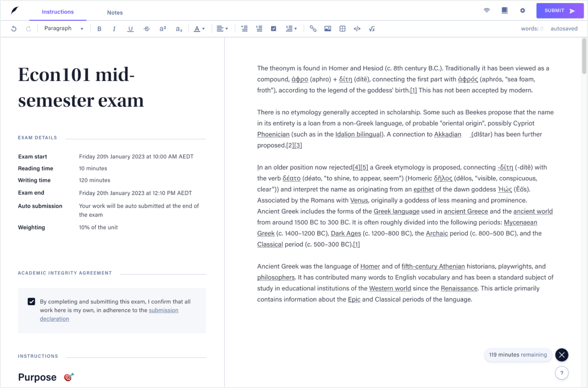Viewport: 588px width, 388px height.
Task: Uncheck the academic integrity agreement checkbox
Action: pos(31,302)
